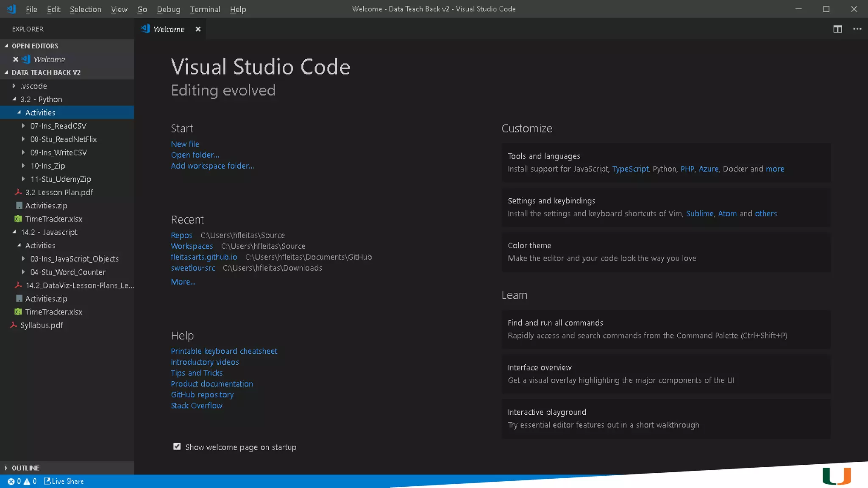Open the 3.2 Lesson Plan.pdf file
This screenshot has height=488, width=868.
point(59,192)
